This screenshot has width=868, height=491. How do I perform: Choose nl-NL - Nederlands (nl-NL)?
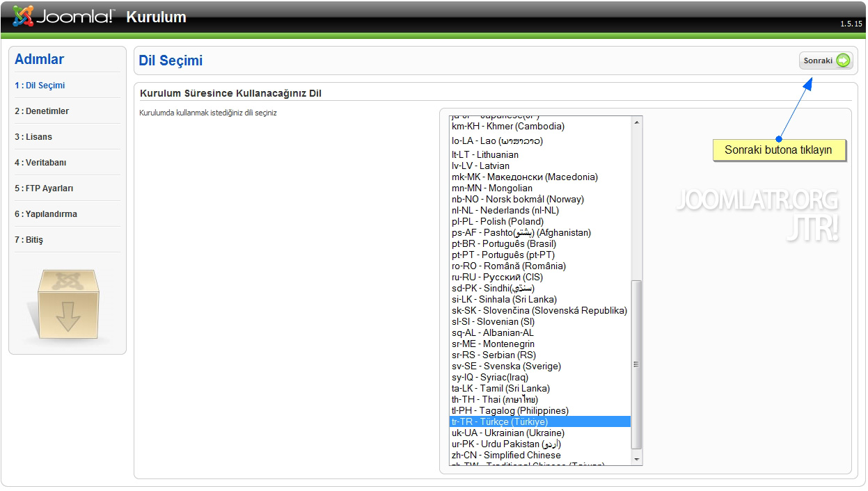tap(540, 210)
